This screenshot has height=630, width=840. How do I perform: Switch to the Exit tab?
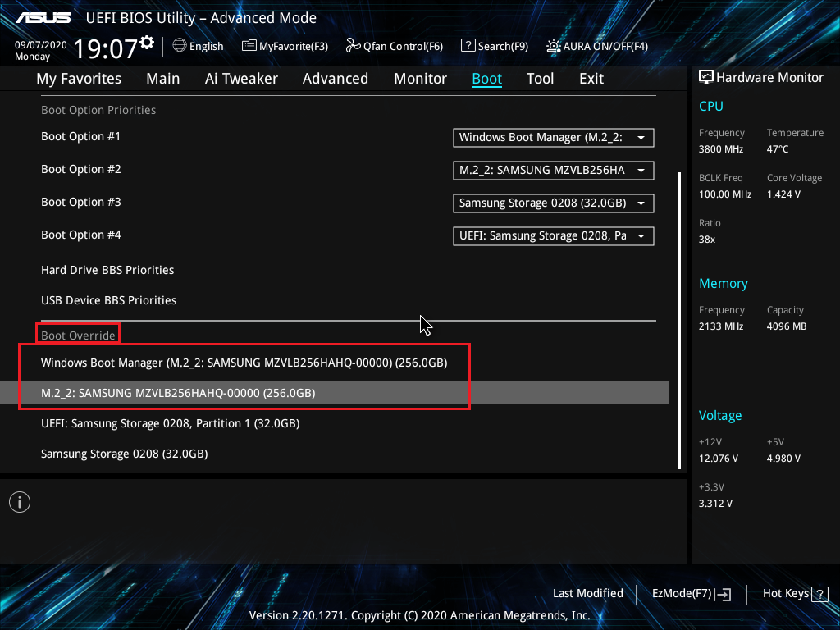pyautogui.click(x=591, y=79)
